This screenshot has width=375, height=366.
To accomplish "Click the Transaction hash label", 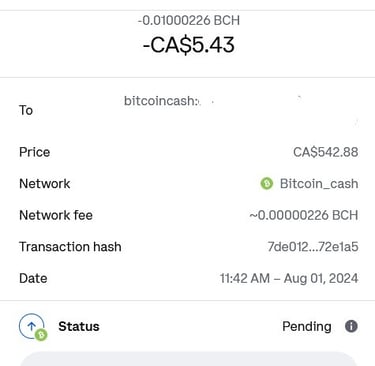I will coord(70,247).
